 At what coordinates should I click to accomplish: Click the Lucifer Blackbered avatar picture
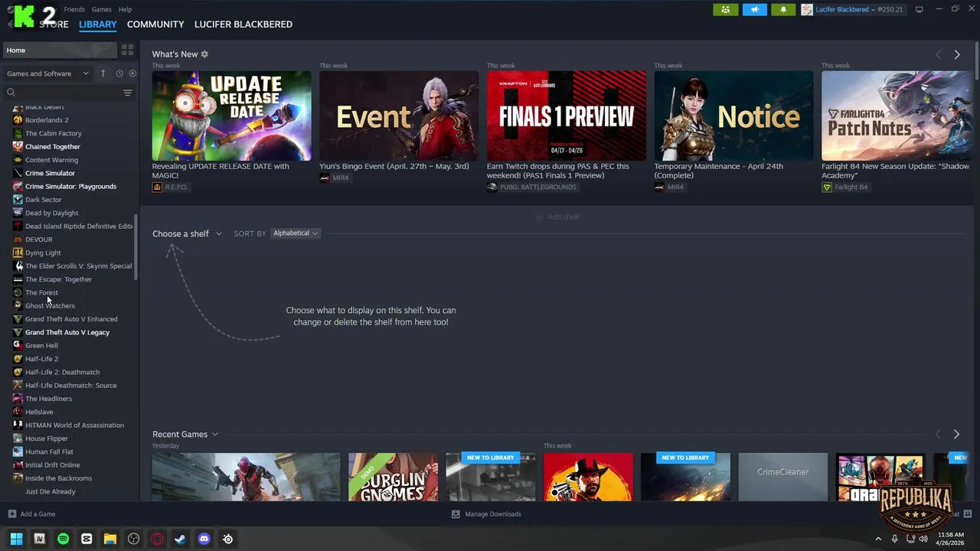807,9
